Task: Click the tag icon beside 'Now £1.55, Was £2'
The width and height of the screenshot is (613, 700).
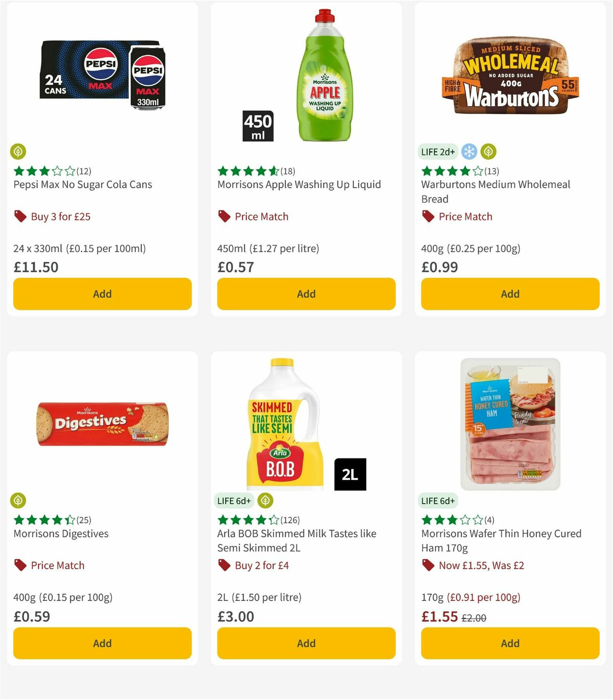Action: [428, 565]
